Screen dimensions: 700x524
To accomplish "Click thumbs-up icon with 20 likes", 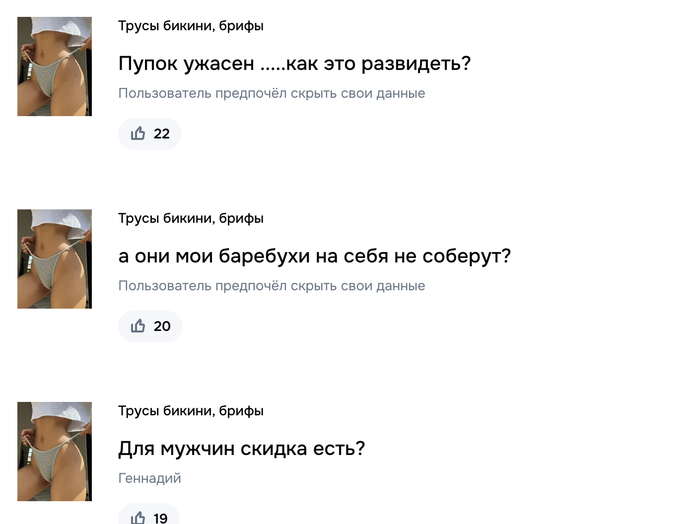I will pos(138,326).
